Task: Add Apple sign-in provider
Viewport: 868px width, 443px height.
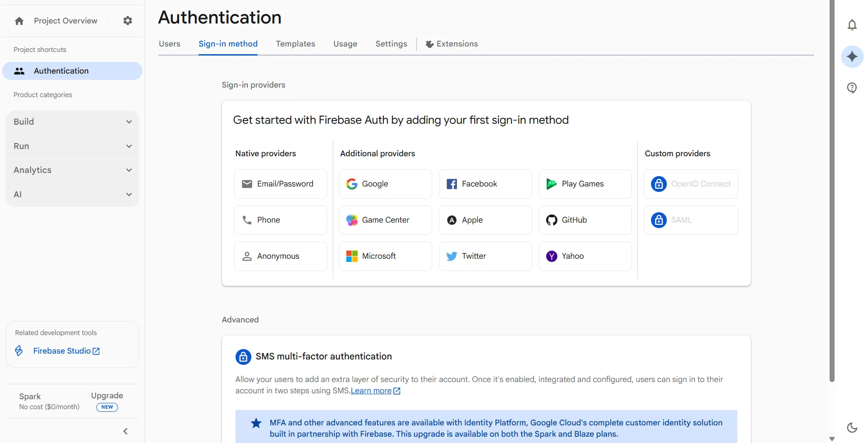Action: (x=486, y=220)
